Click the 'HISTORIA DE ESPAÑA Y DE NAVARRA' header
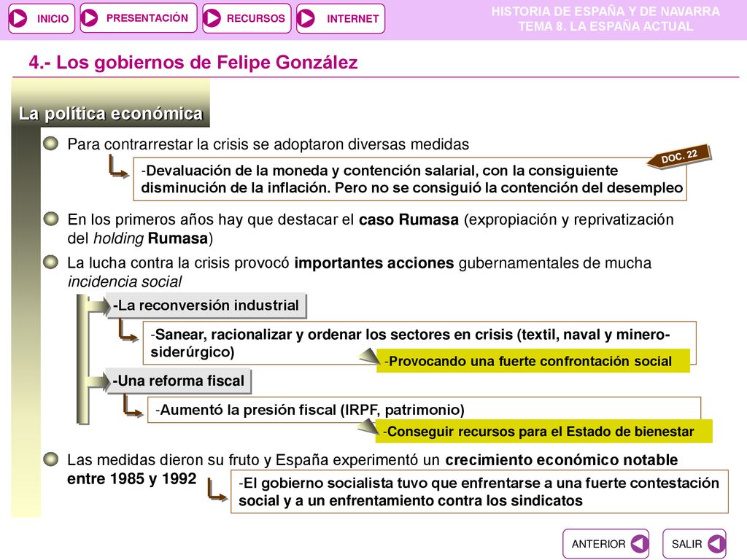The image size is (747, 560). (x=605, y=12)
